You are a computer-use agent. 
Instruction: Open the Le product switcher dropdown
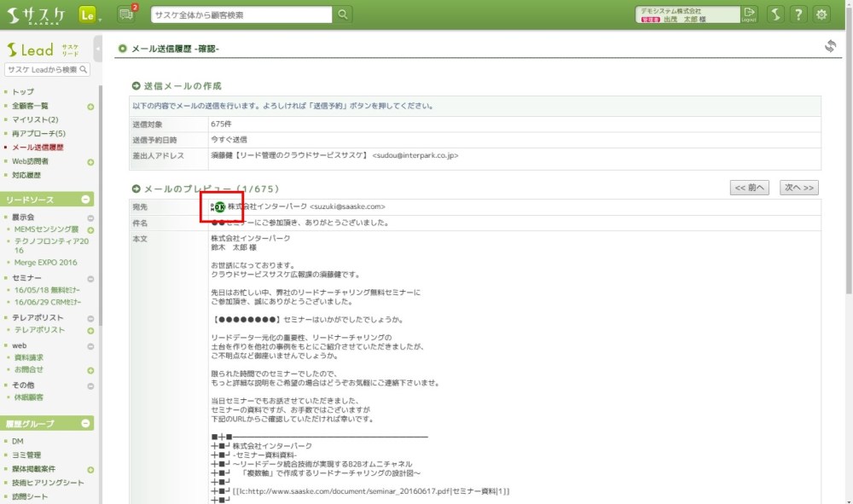[x=90, y=14]
